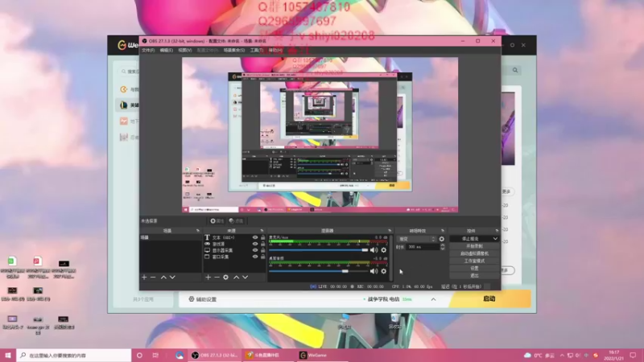Select the text (GDI+) source
This screenshot has height=362, width=644.
click(x=224, y=237)
